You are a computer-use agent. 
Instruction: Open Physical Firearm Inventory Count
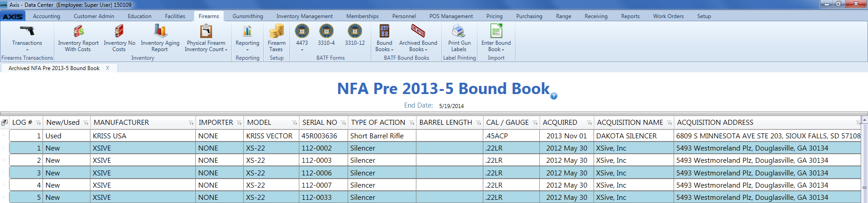(x=206, y=38)
